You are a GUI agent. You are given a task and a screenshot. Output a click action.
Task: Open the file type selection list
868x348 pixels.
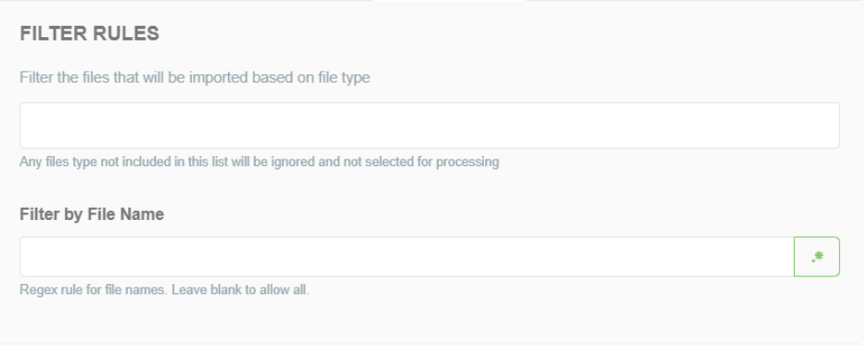(429, 125)
